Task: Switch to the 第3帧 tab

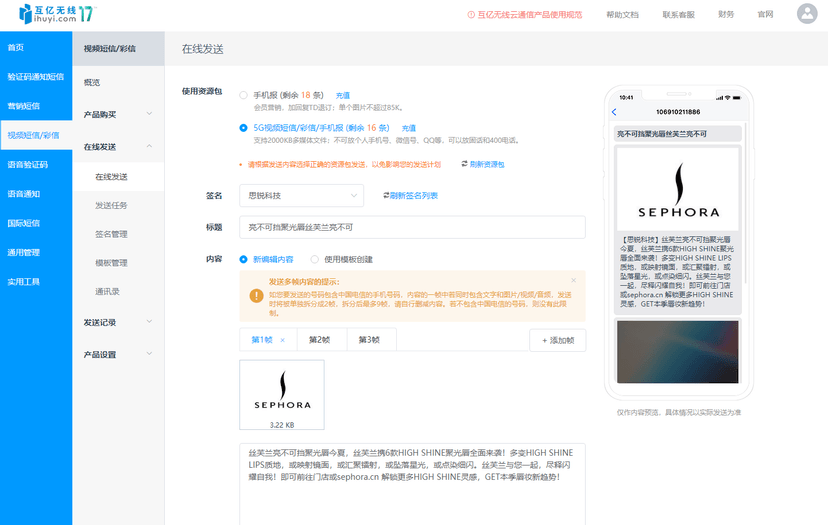Action: (369, 340)
